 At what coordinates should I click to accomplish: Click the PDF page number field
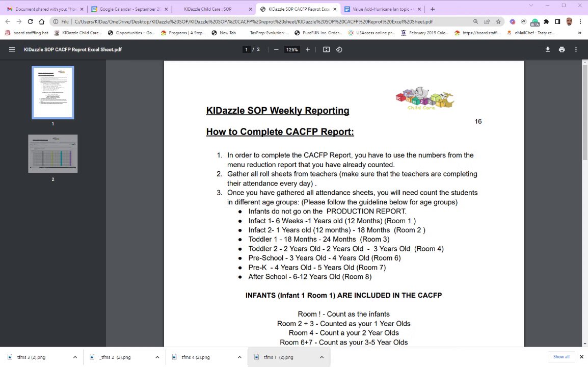(247, 49)
